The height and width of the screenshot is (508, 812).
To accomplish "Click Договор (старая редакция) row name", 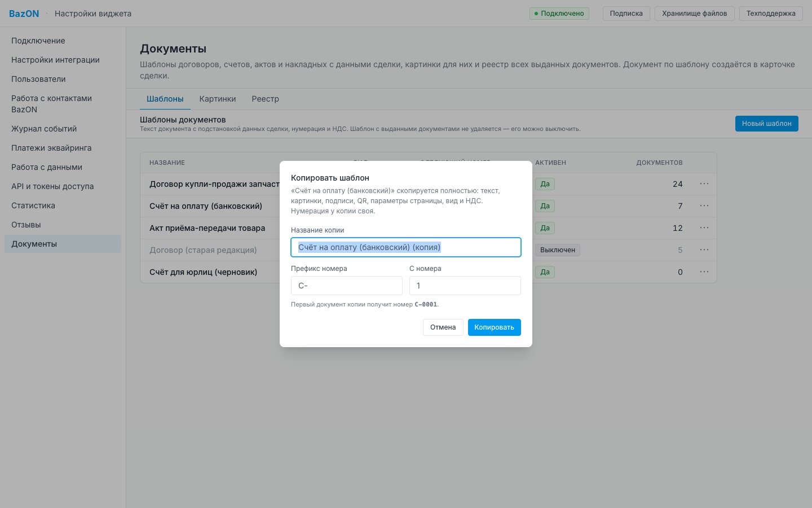I will pos(203,250).
